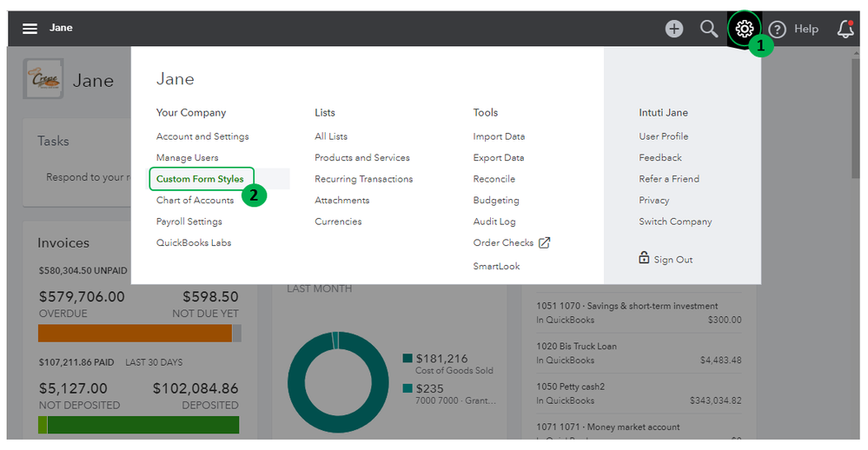Open Payroll Settings
868x450 pixels.
coord(189,222)
